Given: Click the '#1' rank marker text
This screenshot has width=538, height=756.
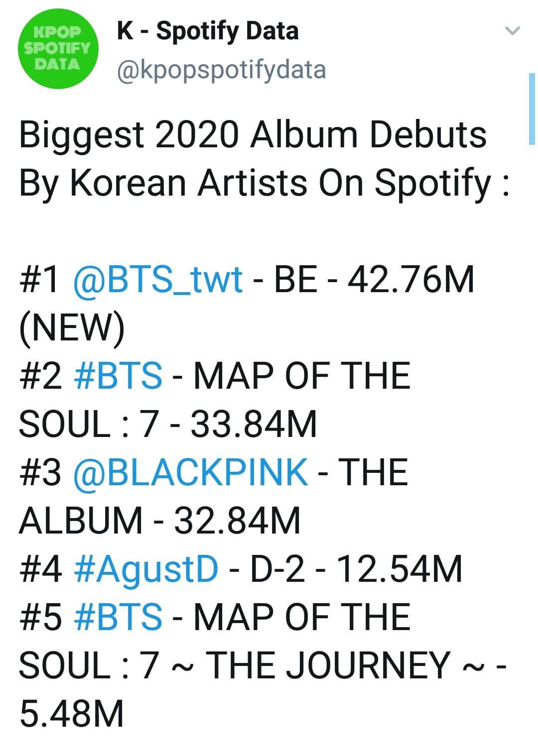Looking at the screenshot, I should click(40, 279).
